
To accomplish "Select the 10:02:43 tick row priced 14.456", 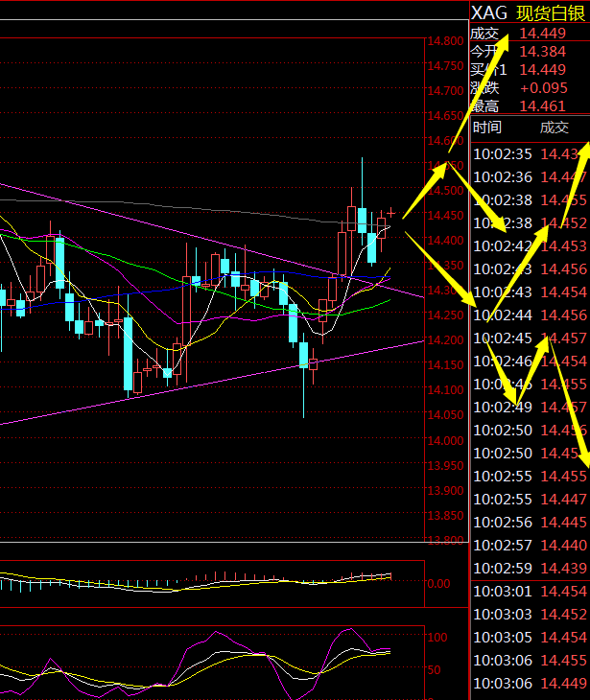I will click(531, 269).
